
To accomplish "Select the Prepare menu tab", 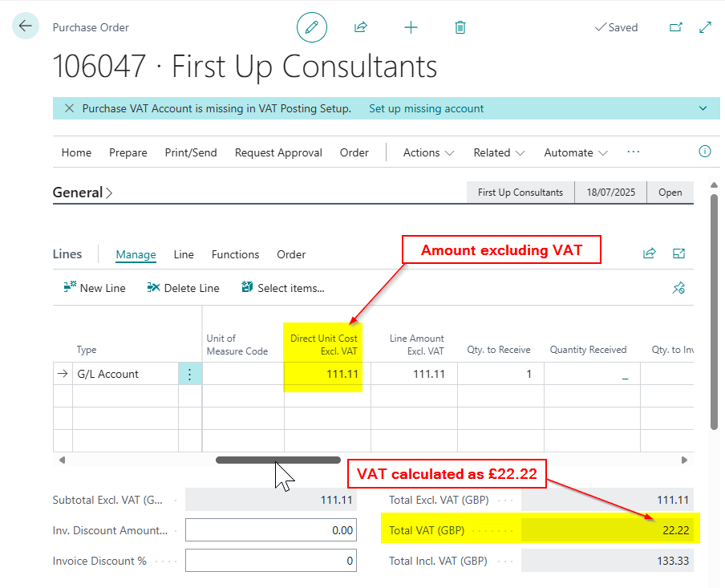I will (128, 152).
